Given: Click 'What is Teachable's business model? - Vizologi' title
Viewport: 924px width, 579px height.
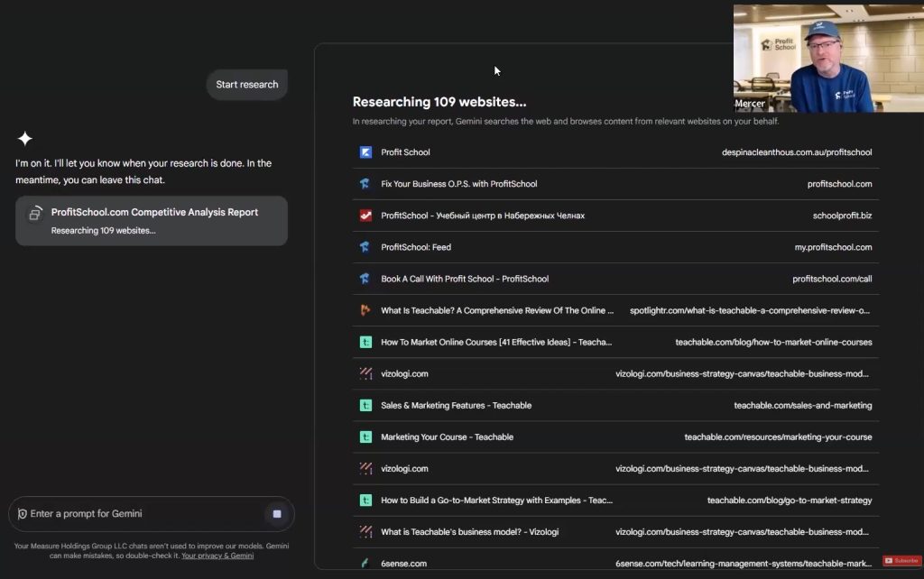Looking at the screenshot, I should [469, 532].
